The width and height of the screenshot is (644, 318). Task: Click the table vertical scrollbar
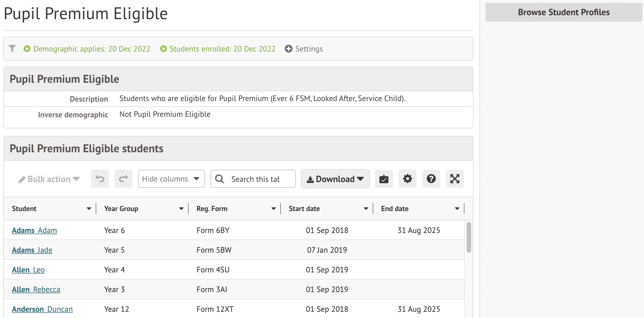469,237
